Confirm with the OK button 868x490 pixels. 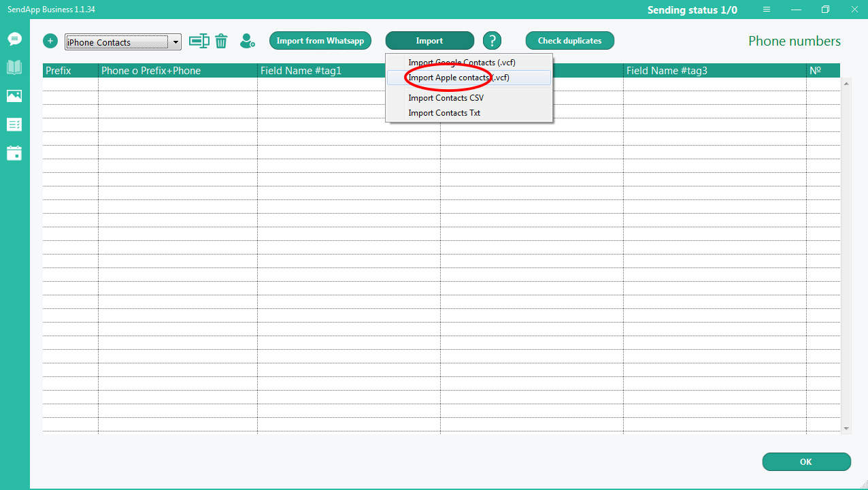(807, 461)
